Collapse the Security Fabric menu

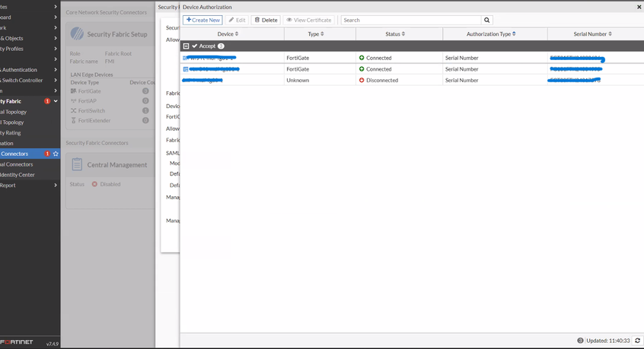[56, 101]
